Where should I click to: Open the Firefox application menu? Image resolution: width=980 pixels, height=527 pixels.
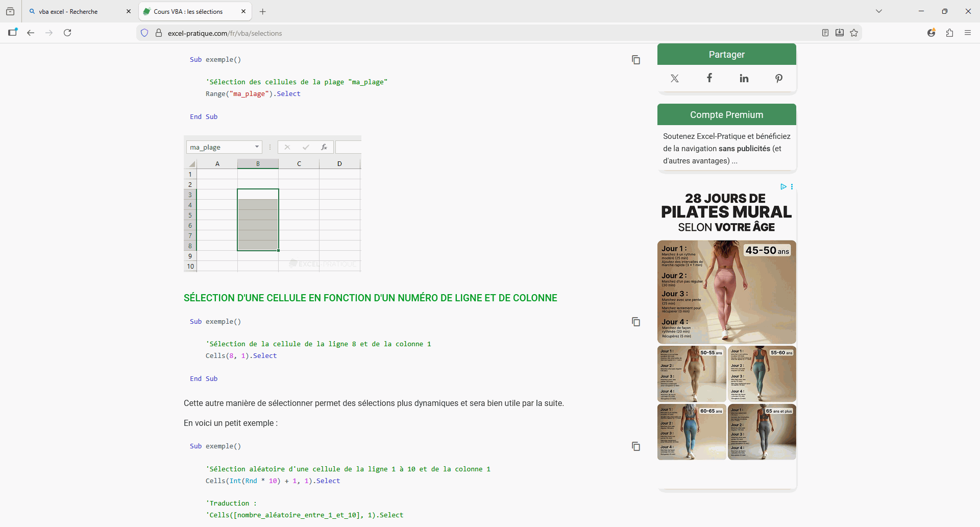click(x=967, y=33)
